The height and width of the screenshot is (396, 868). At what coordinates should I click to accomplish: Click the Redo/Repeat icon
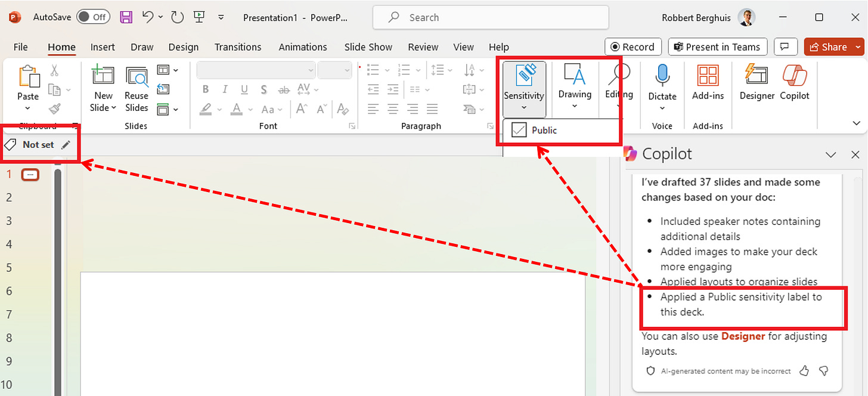coord(177,17)
